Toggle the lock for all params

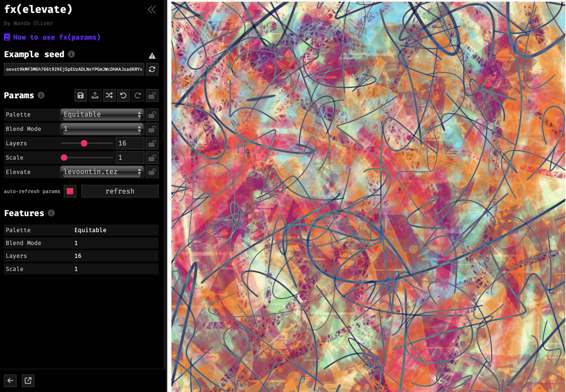click(152, 96)
